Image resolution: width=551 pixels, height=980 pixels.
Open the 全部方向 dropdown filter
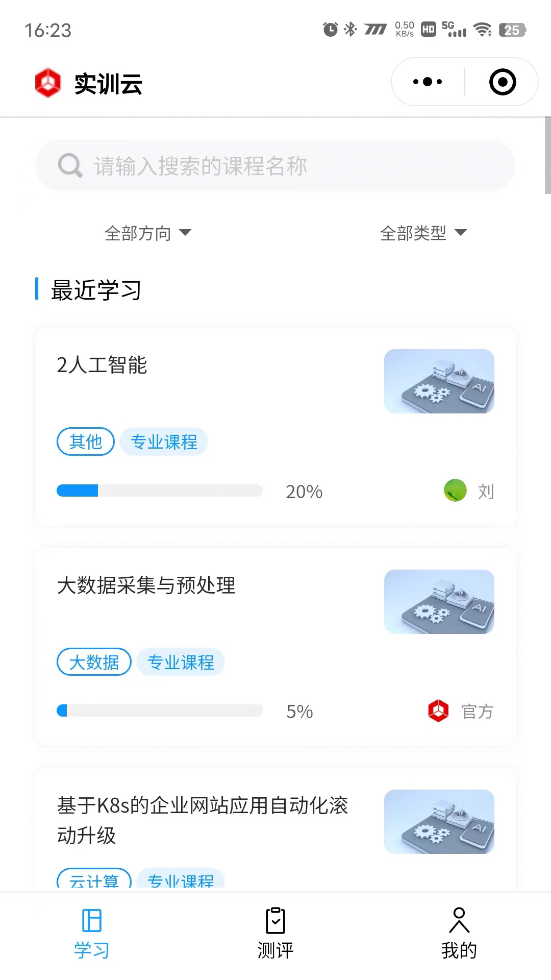[x=147, y=233]
